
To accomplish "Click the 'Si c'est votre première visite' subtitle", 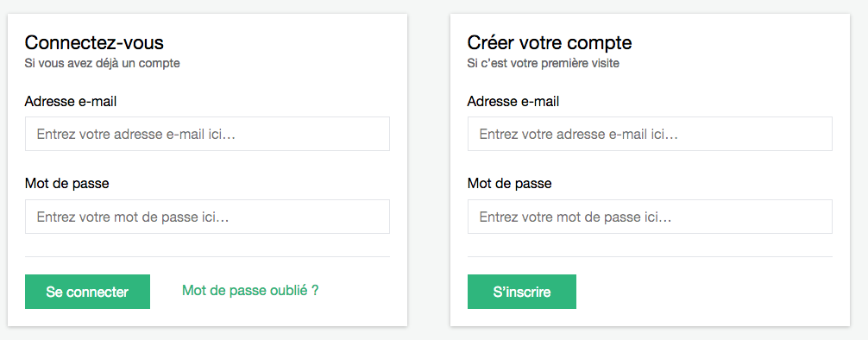I will pos(543,63).
